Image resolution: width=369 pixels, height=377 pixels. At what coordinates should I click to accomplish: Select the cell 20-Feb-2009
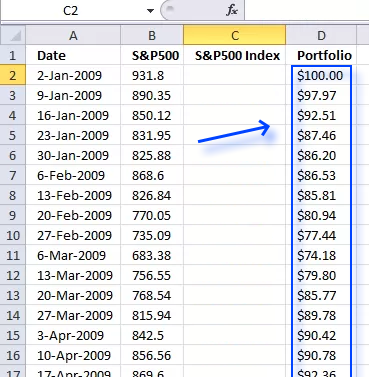pos(73,215)
